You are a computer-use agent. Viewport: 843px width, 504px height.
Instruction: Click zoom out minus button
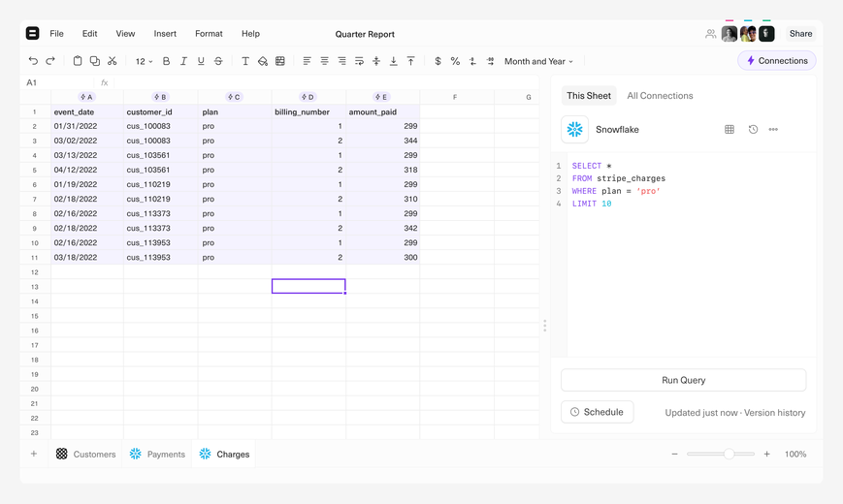point(674,454)
